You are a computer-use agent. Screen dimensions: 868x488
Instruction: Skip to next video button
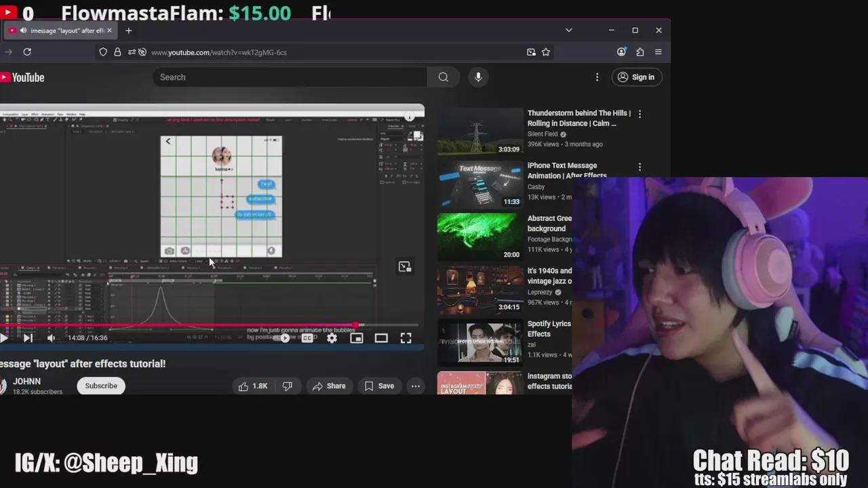coord(28,338)
